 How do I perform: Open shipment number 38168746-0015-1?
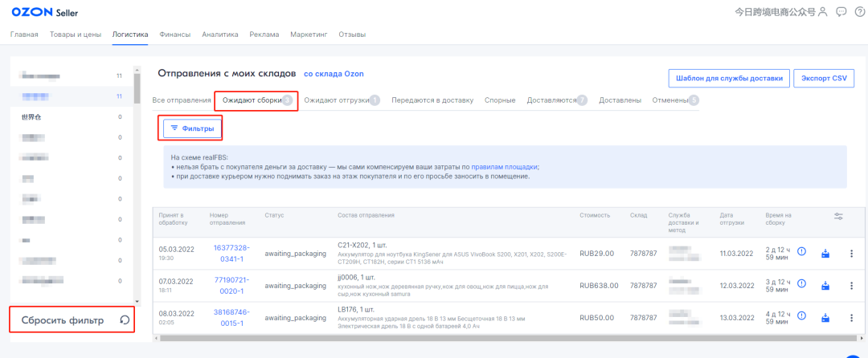pos(231,318)
